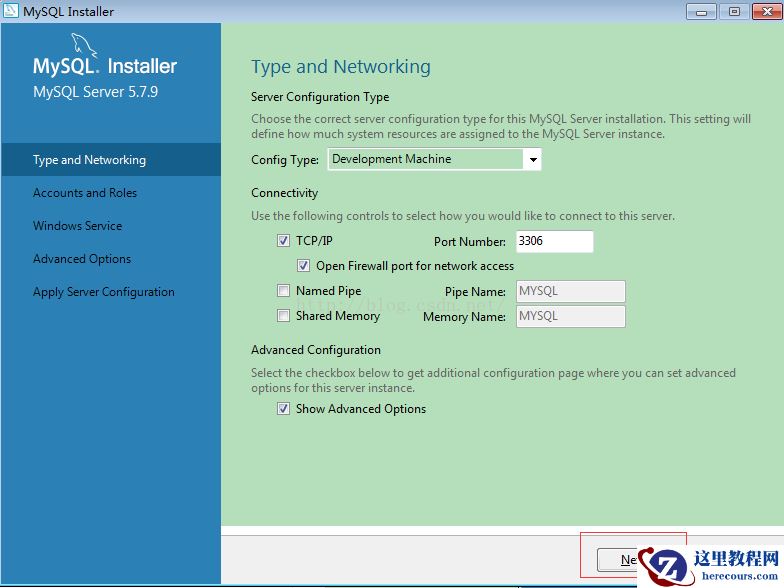This screenshot has height=588, width=784.
Task: Enable the Named Pipe checkbox
Action: coord(283,290)
